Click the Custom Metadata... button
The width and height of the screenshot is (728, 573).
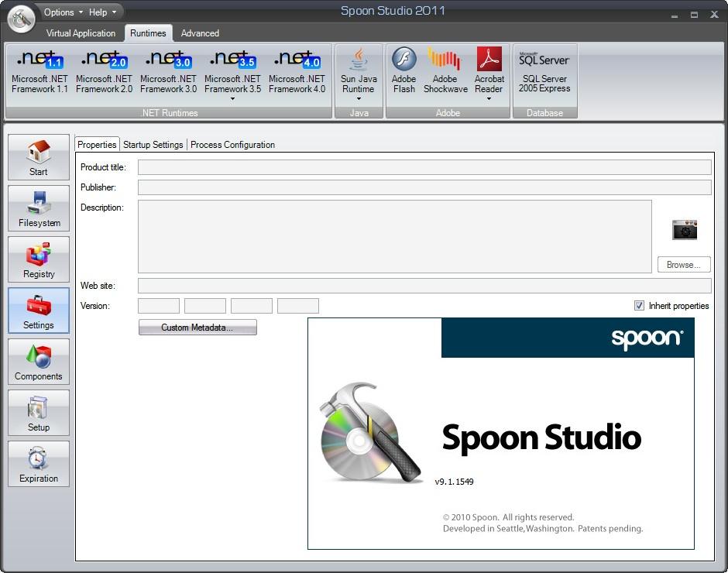[x=197, y=327]
